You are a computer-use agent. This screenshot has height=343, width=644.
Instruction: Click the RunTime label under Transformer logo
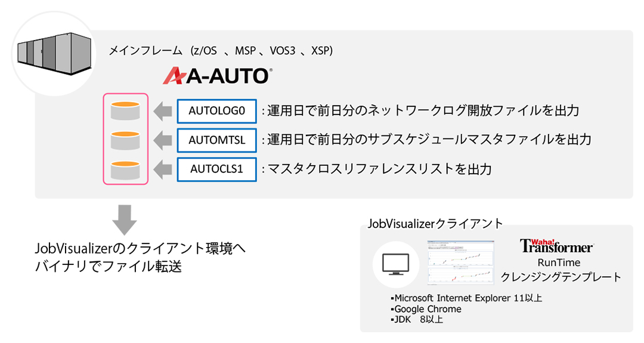pyautogui.click(x=559, y=262)
